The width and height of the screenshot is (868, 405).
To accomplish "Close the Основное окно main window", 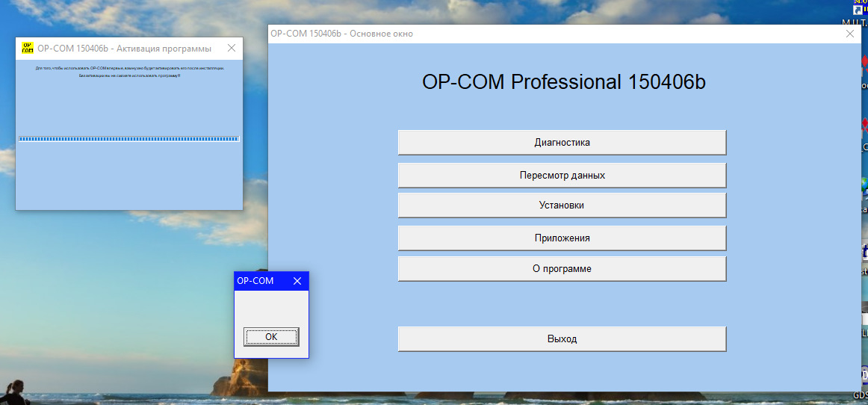I will (849, 34).
